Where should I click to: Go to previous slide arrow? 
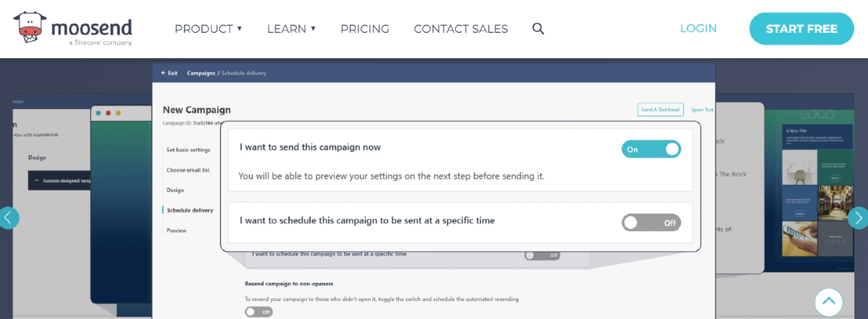pos(8,217)
